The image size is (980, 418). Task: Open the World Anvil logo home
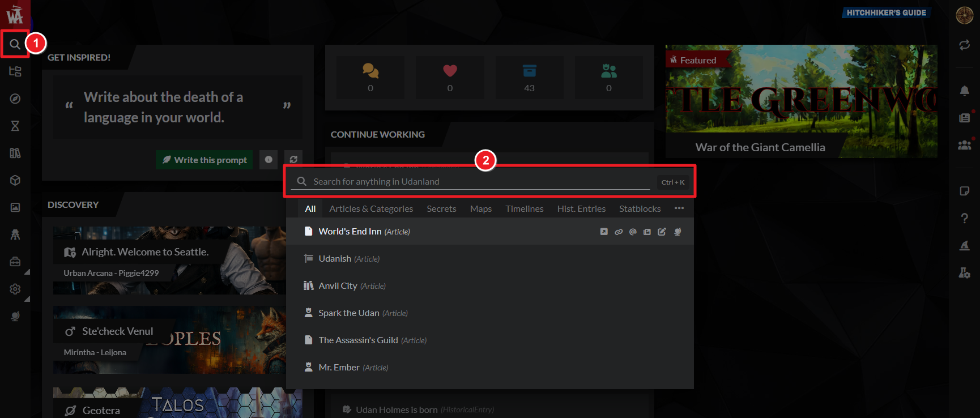15,14
